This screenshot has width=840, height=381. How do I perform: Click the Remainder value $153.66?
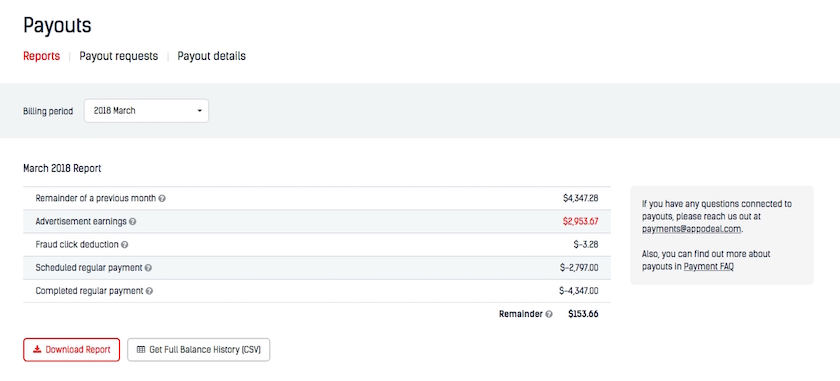583,315
